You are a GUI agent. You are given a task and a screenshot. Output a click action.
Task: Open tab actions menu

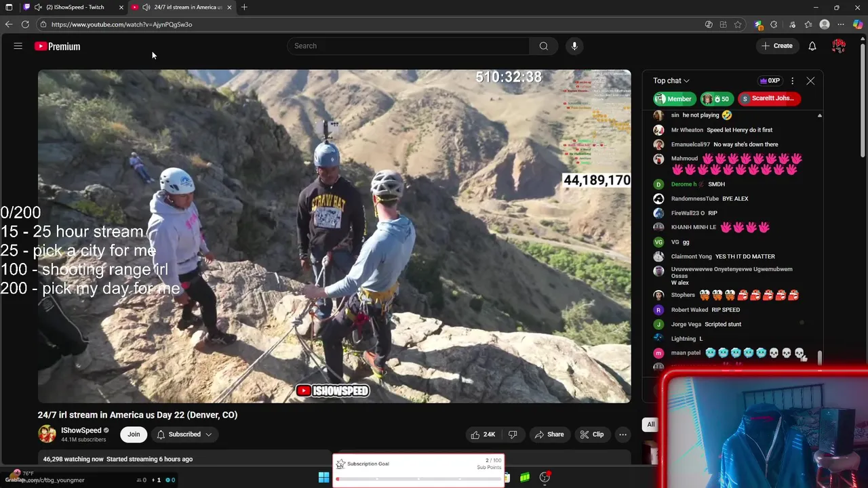pyautogui.click(x=9, y=7)
